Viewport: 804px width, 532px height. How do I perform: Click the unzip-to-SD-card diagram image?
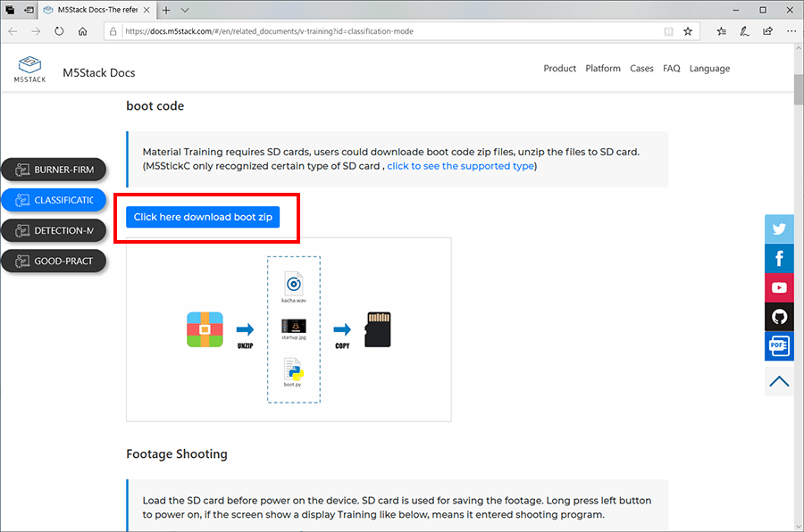[x=289, y=329]
